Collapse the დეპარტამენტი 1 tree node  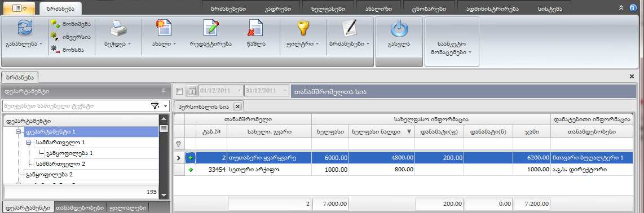pyautogui.click(x=18, y=132)
